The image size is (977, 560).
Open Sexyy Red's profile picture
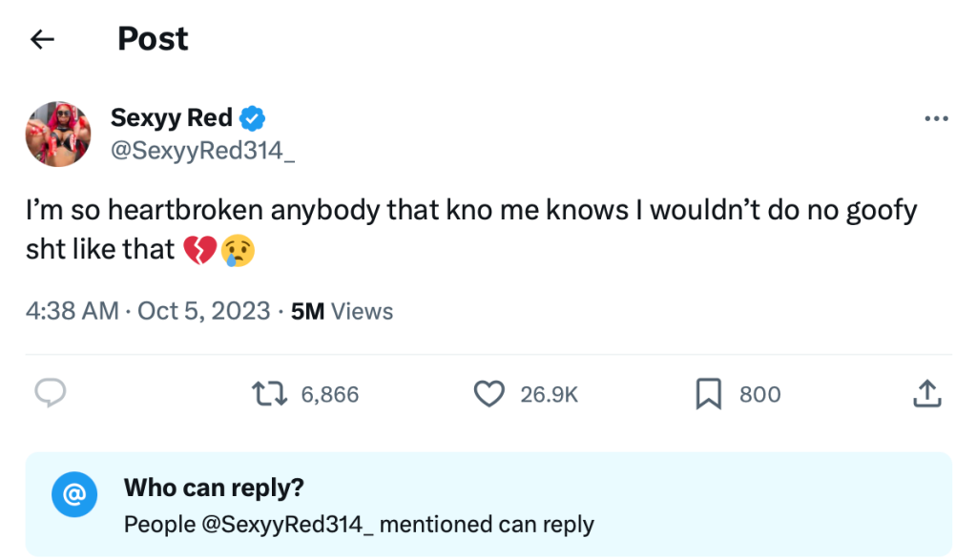click(x=58, y=134)
